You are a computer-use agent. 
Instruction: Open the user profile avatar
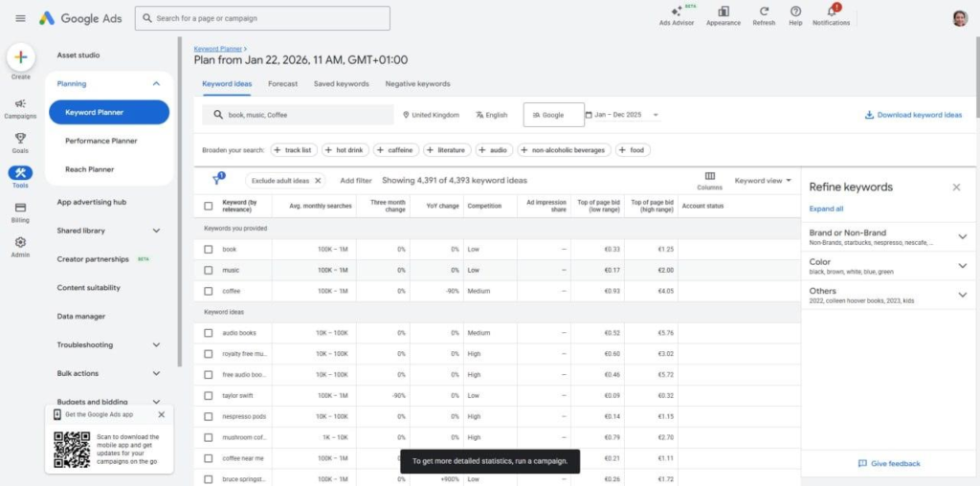(960, 18)
